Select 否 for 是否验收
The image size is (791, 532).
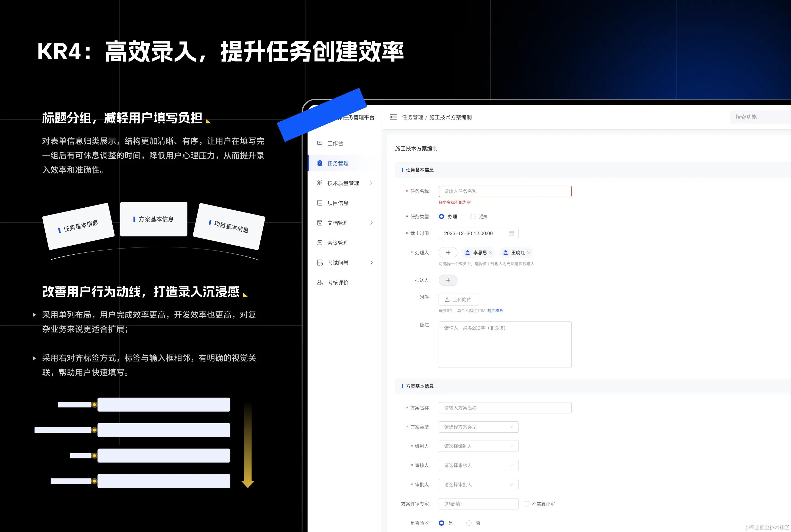point(469,523)
